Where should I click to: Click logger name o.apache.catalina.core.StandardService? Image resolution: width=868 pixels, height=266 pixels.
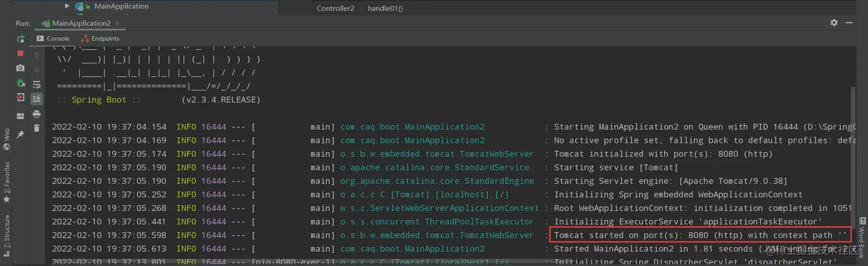click(435, 167)
